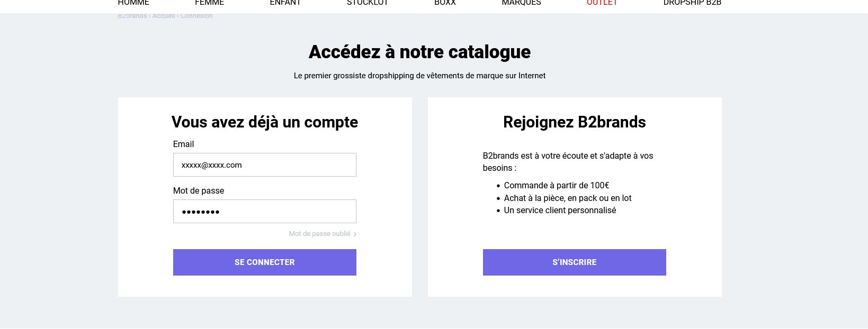The image size is (868, 329).
Task: Open the FEMME category menu
Action: point(209,3)
